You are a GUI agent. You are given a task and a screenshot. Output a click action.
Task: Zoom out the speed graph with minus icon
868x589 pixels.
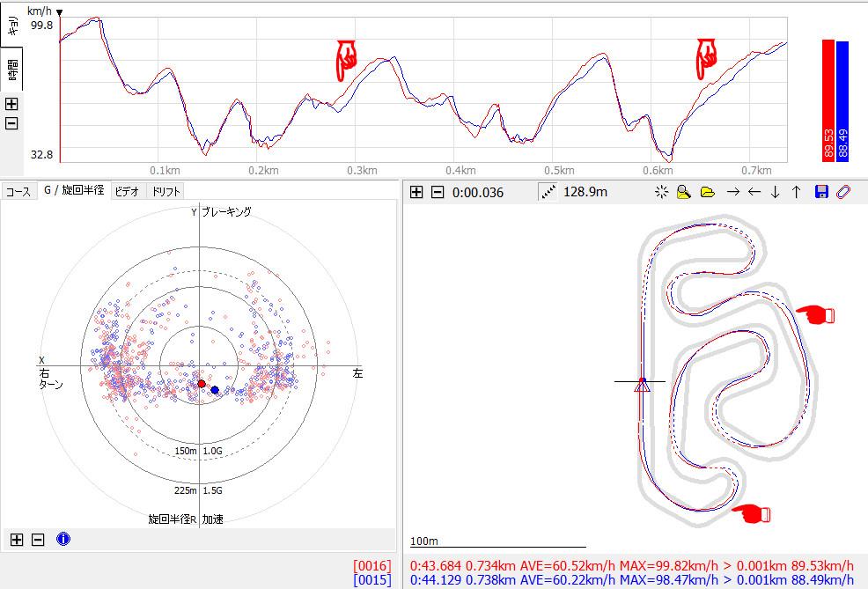11,123
